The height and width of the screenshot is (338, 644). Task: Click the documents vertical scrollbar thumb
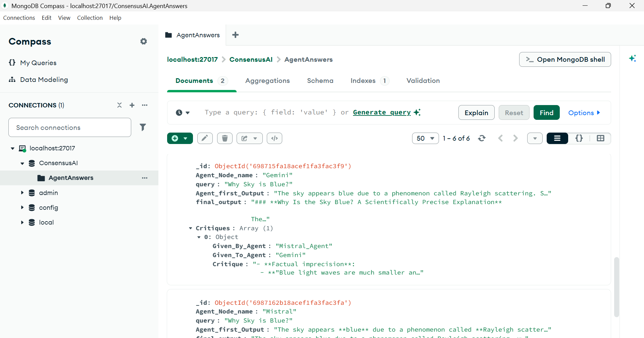tap(616, 287)
